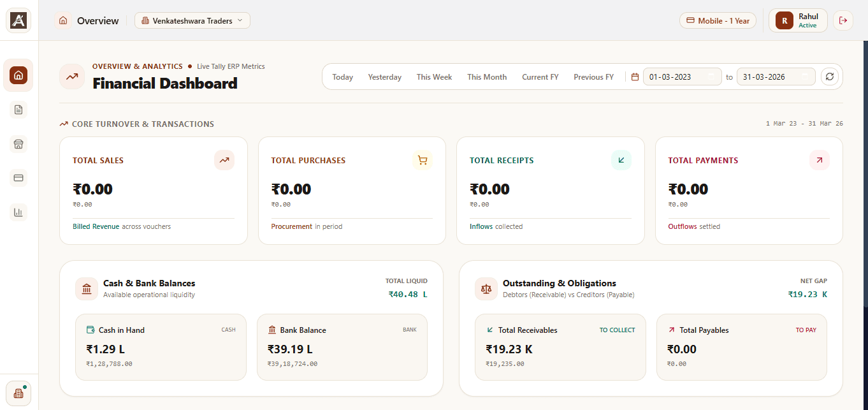This screenshot has height=410, width=868.
Task: Open the card icon in the sidebar
Action: pyautogui.click(x=18, y=178)
